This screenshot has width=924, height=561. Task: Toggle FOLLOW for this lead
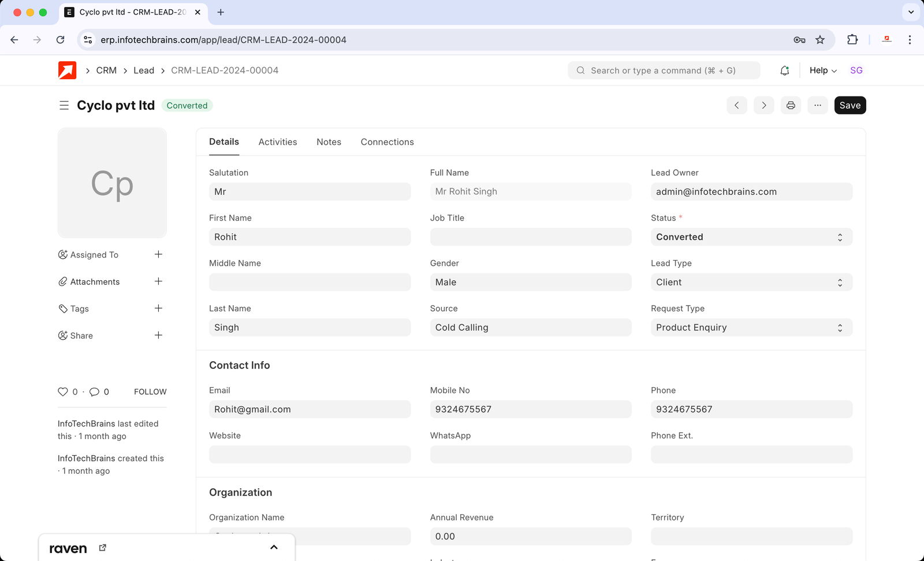(150, 392)
